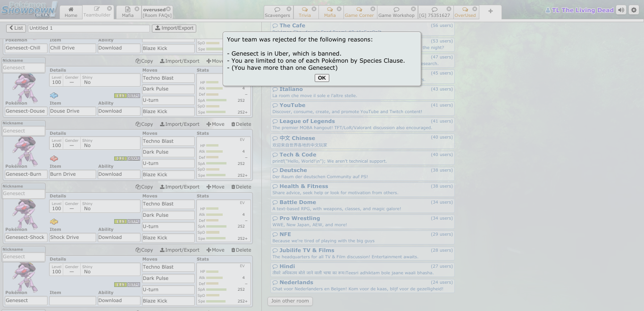Open the overused Room FAQs tab
The image size is (644, 311).
click(x=157, y=12)
